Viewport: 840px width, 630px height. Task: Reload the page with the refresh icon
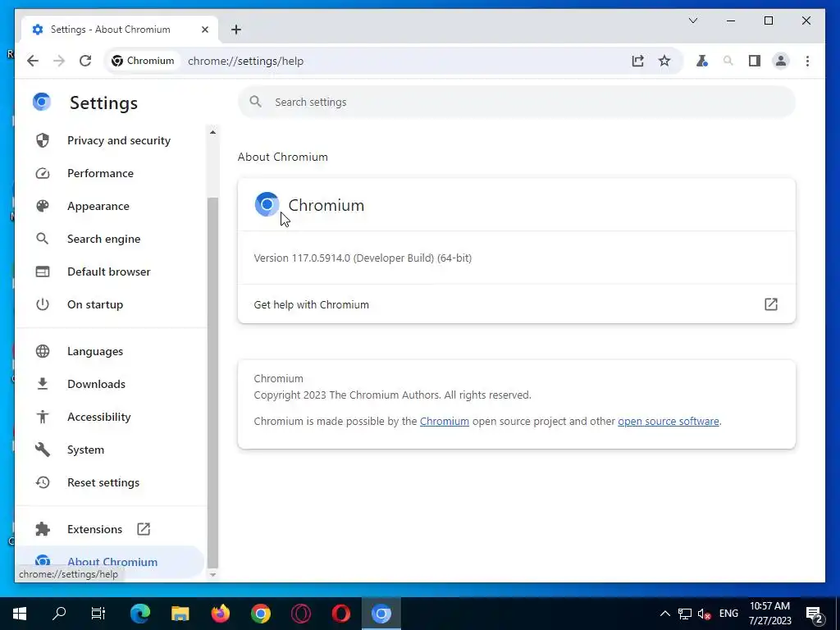tap(85, 61)
